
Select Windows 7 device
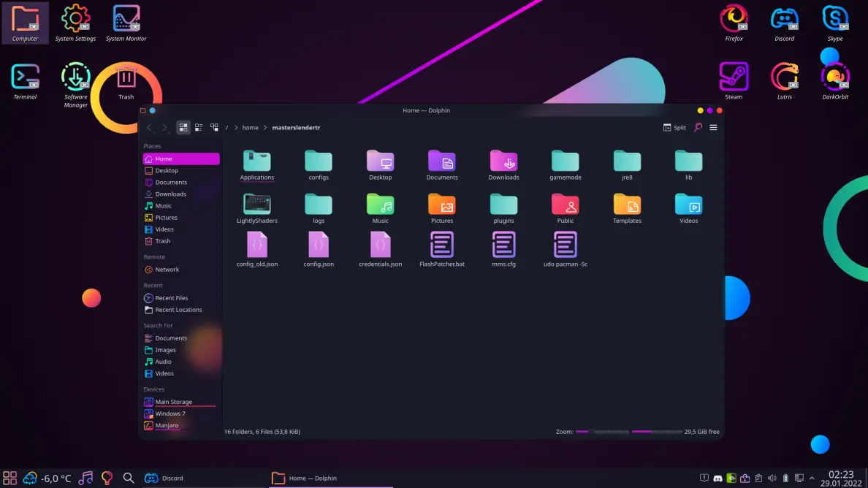point(181,413)
